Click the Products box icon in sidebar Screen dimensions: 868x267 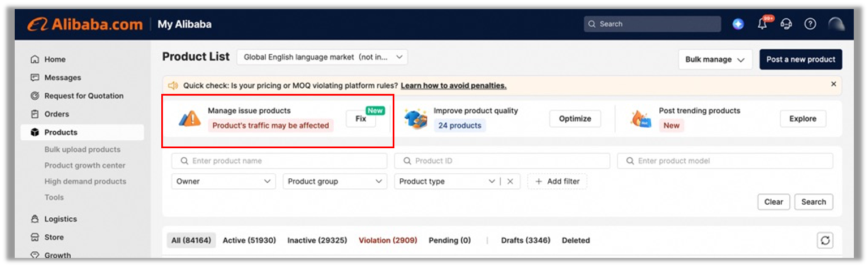tap(35, 132)
